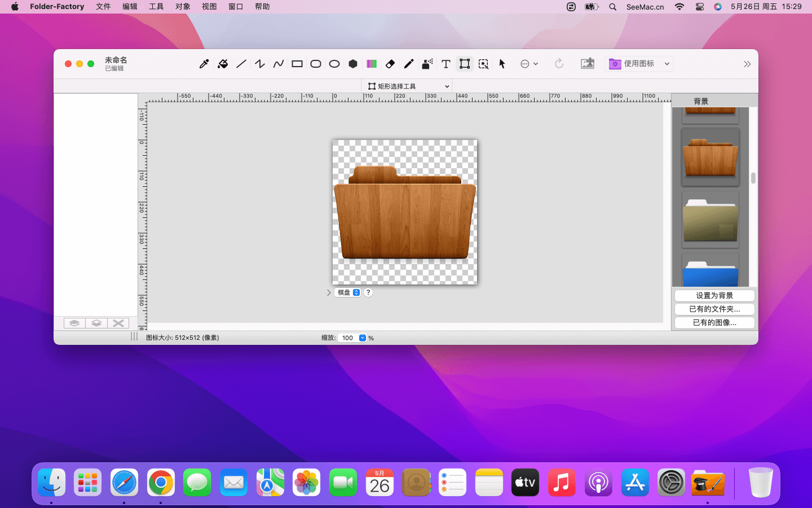Open the 编辑 menu
The width and height of the screenshot is (812, 508).
tap(130, 7)
